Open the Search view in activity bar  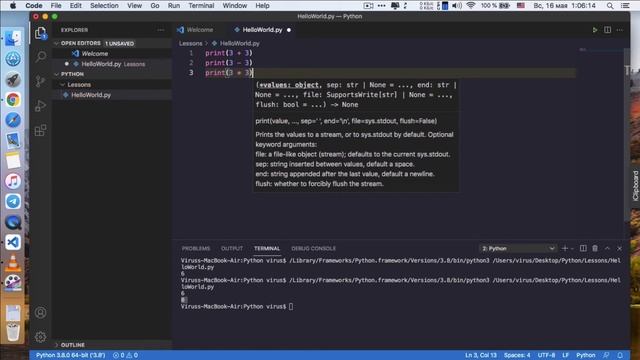40,57
